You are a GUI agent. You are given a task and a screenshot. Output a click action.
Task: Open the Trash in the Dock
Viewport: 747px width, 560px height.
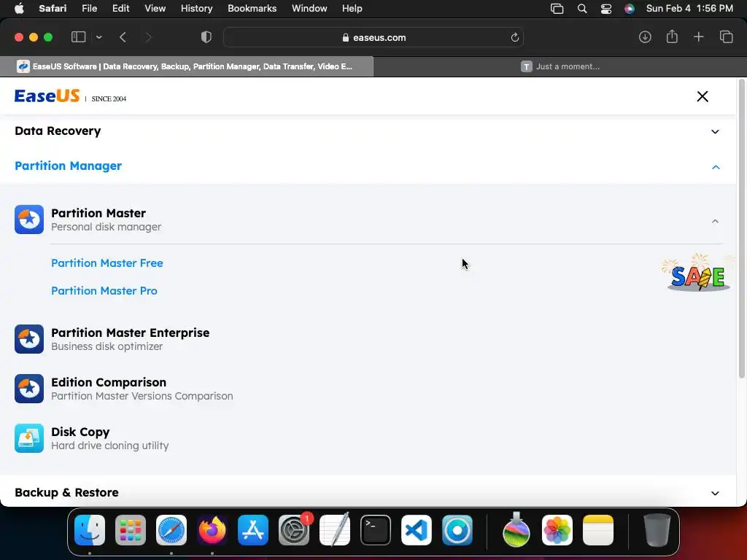point(657,530)
